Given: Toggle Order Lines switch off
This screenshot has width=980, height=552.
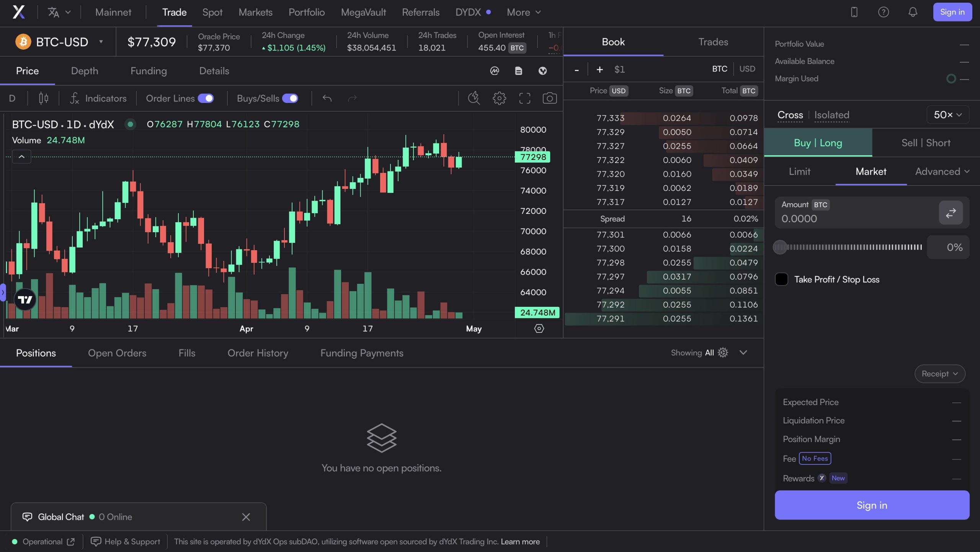Looking at the screenshot, I should pyautogui.click(x=206, y=98).
